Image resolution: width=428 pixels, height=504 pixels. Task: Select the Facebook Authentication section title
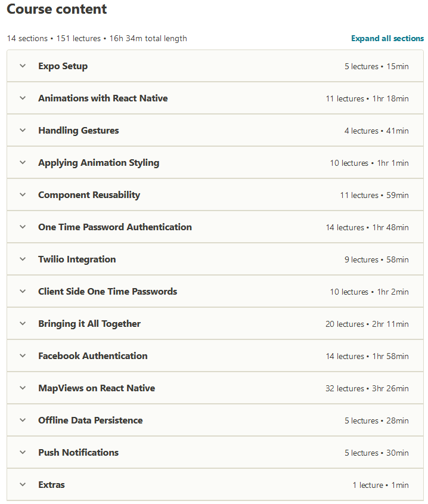[x=93, y=356]
